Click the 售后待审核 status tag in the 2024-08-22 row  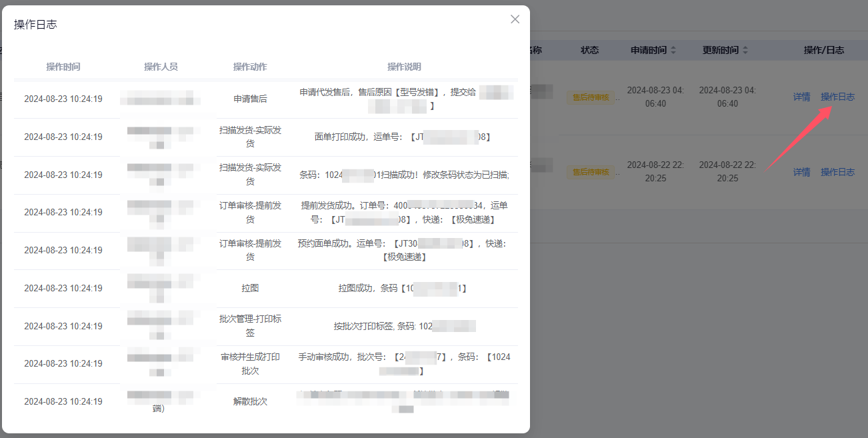coord(589,172)
